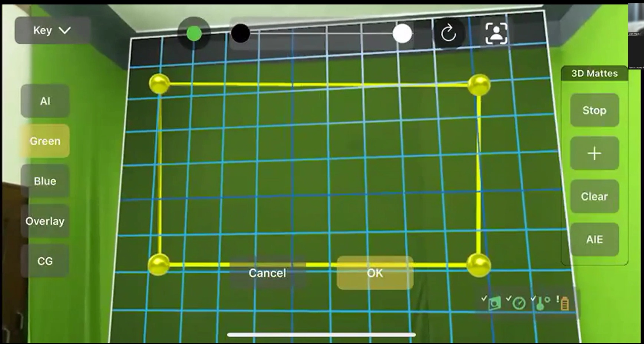The width and height of the screenshot is (644, 344).
Task: Click the chevron next to Key
Action: [65, 30]
